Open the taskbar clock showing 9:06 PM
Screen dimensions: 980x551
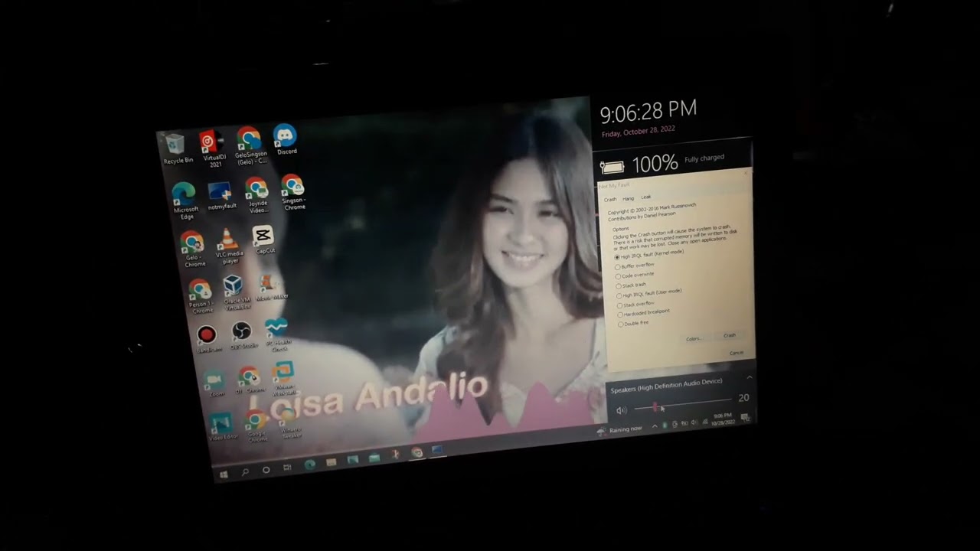click(723, 419)
